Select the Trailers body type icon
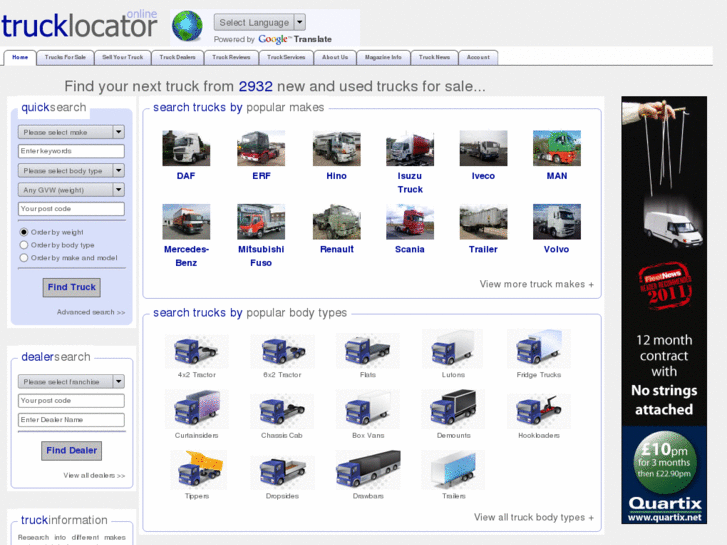727x545 pixels. pyautogui.click(x=453, y=470)
